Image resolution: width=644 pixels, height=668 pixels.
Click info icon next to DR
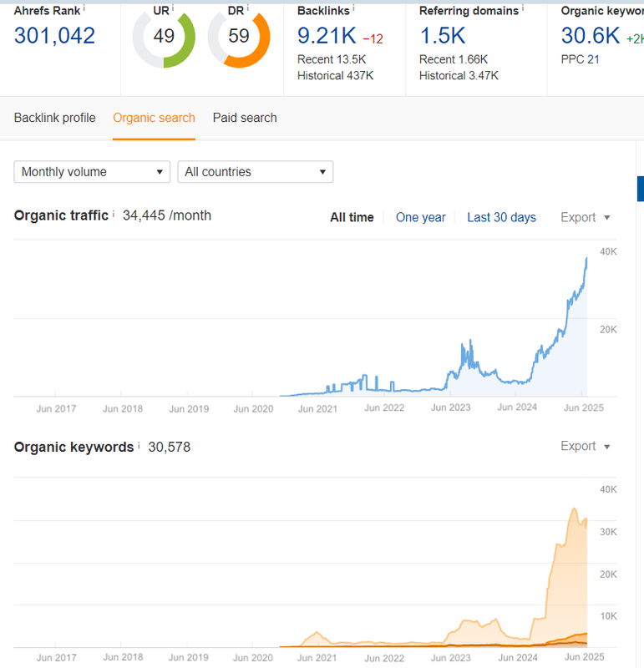(x=247, y=8)
